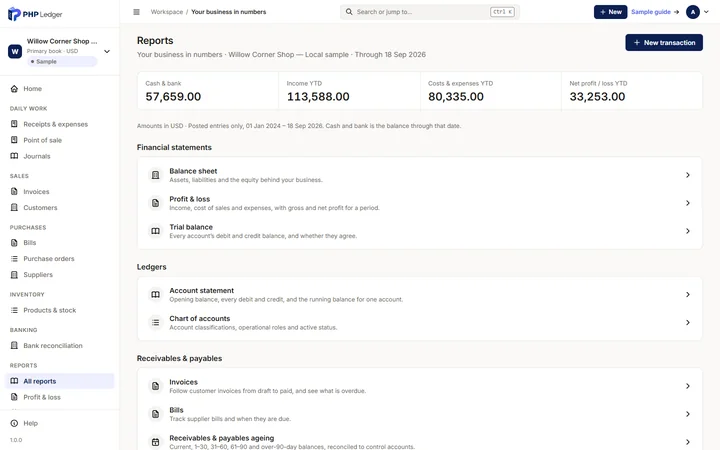Screen dimensions: 720x450
Task: Click the Balance sheet report icon
Action: click(156, 175)
